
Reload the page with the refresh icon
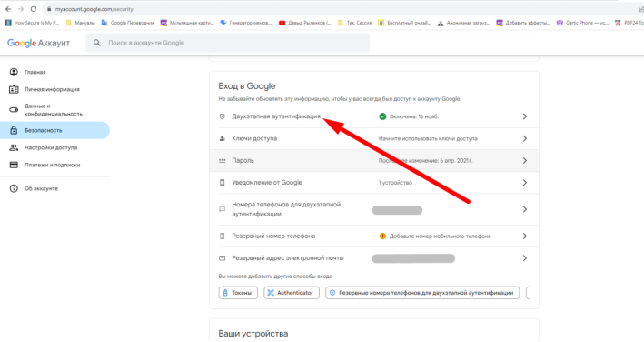[34, 9]
